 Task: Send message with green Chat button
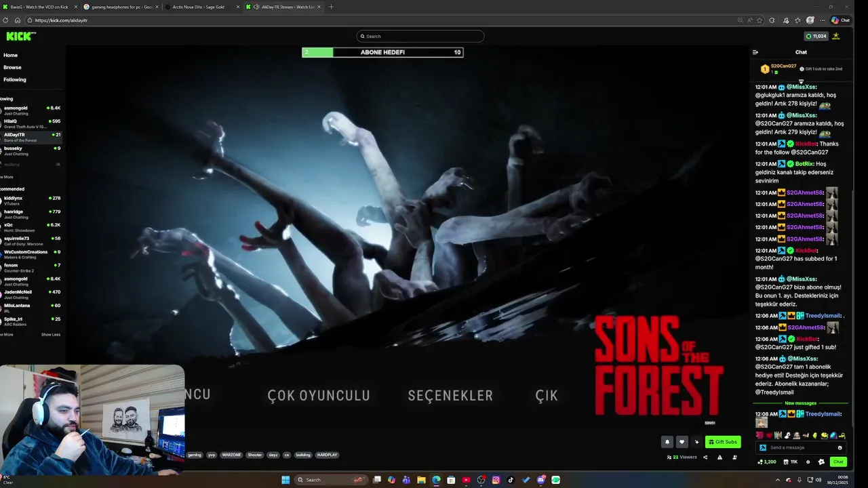tap(838, 462)
